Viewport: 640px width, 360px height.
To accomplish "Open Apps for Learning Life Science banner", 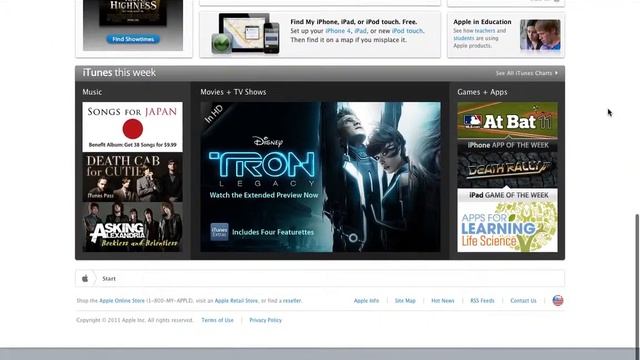I will click(507, 227).
